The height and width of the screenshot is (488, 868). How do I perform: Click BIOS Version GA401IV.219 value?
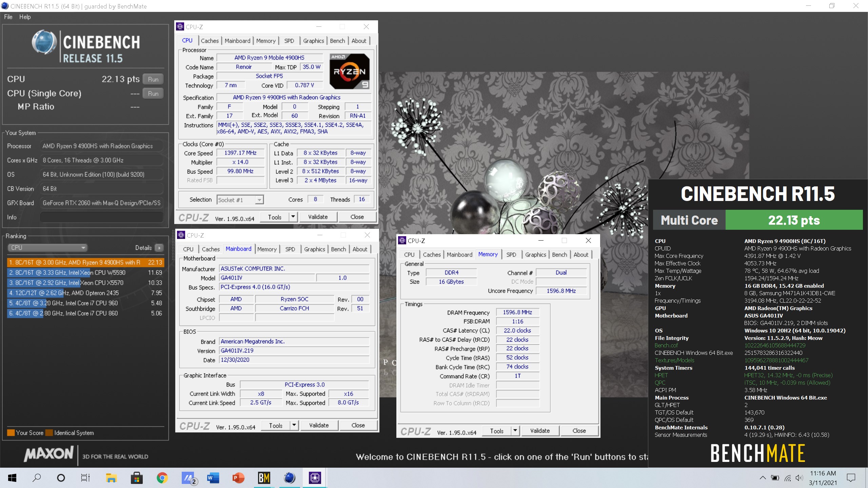tap(294, 350)
